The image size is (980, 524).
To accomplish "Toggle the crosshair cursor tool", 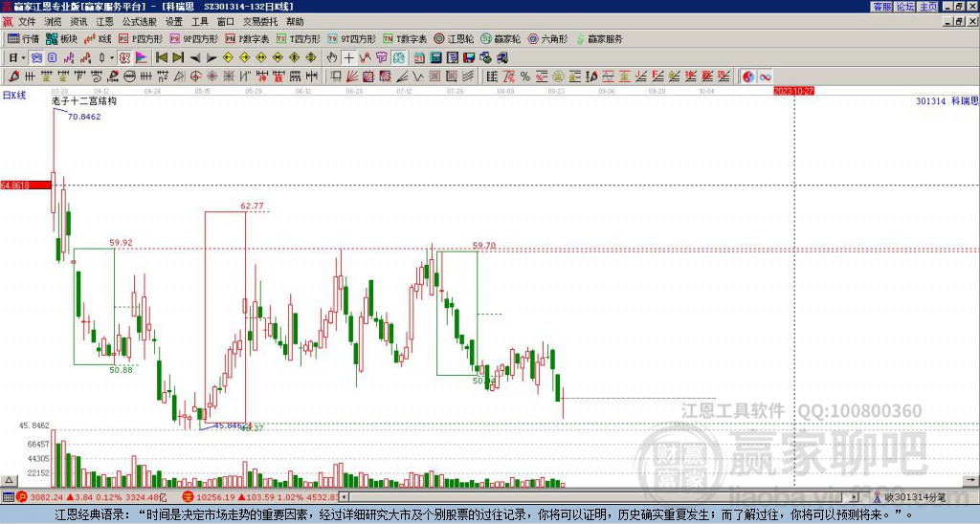I will [348, 57].
